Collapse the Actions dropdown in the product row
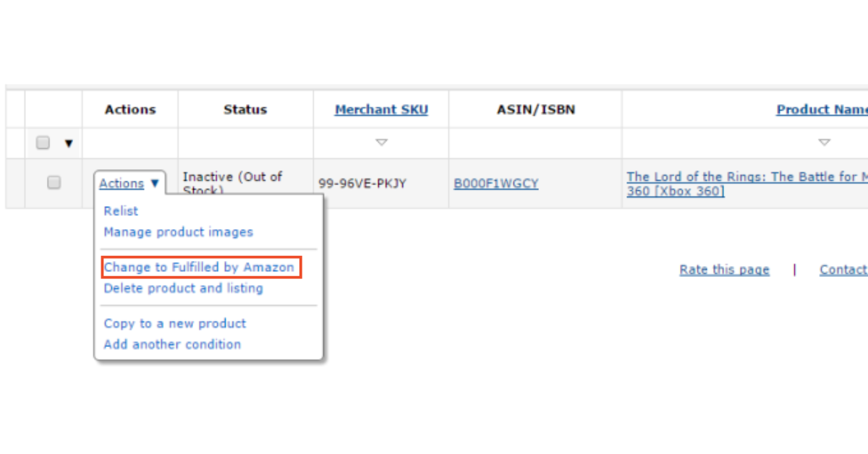 (x=129, y=184)
